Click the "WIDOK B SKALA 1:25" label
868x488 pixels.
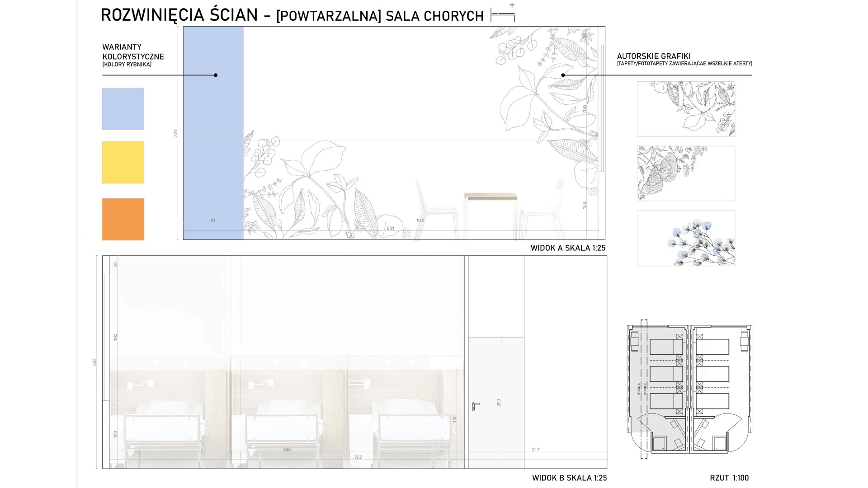tap(569, 478)
